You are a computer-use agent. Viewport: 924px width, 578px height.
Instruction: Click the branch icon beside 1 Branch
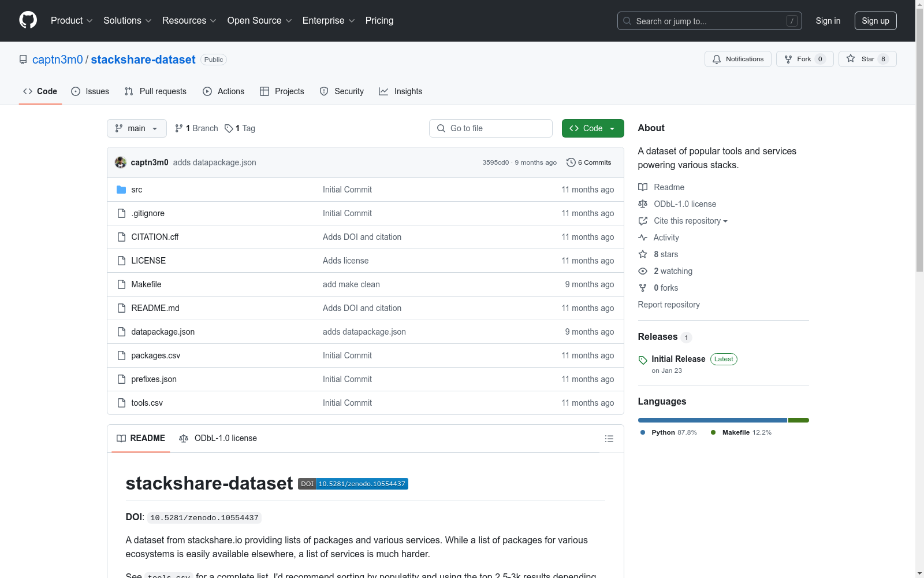tap(179, 128)
